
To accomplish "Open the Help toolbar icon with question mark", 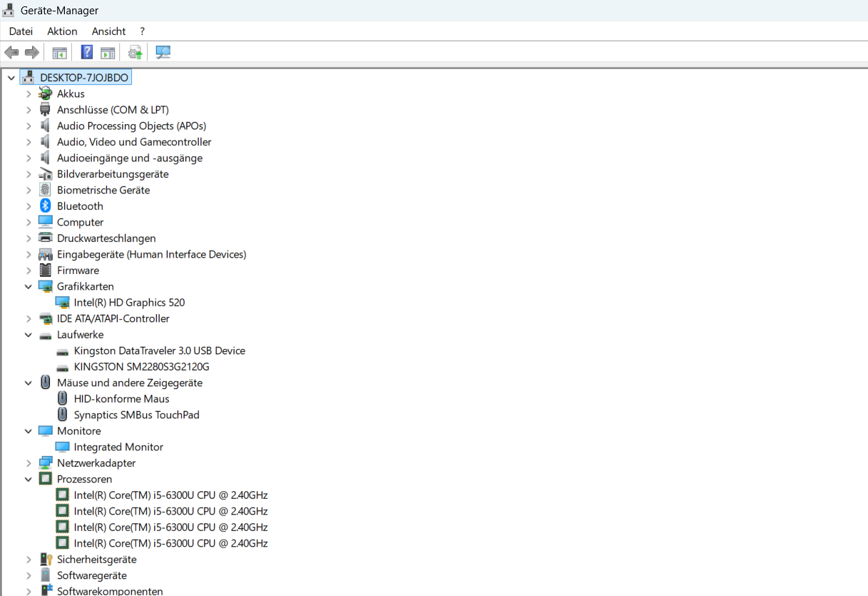I will pyautogui.click(x=87, y=52).
